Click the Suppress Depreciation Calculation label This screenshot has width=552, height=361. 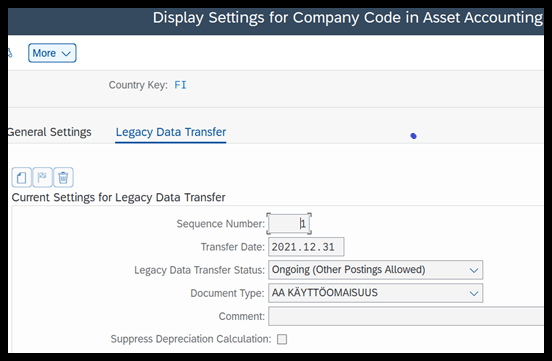tap(191, 339)
